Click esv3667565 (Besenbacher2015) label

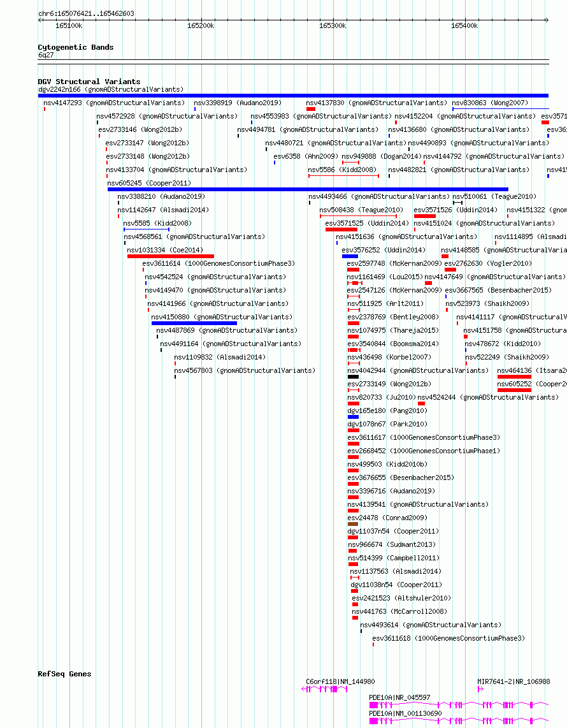click(x=498, y=291)
